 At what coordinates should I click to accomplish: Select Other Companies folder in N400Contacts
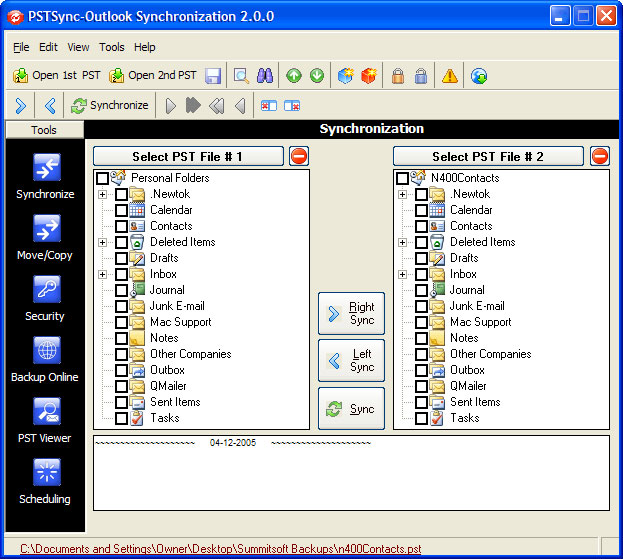point(490,354)
